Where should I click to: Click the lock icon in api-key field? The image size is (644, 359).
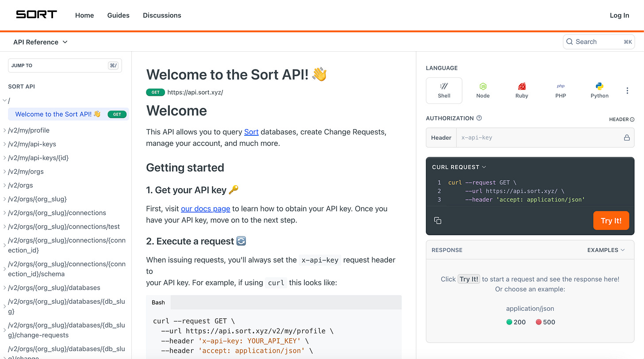point(627,137)
